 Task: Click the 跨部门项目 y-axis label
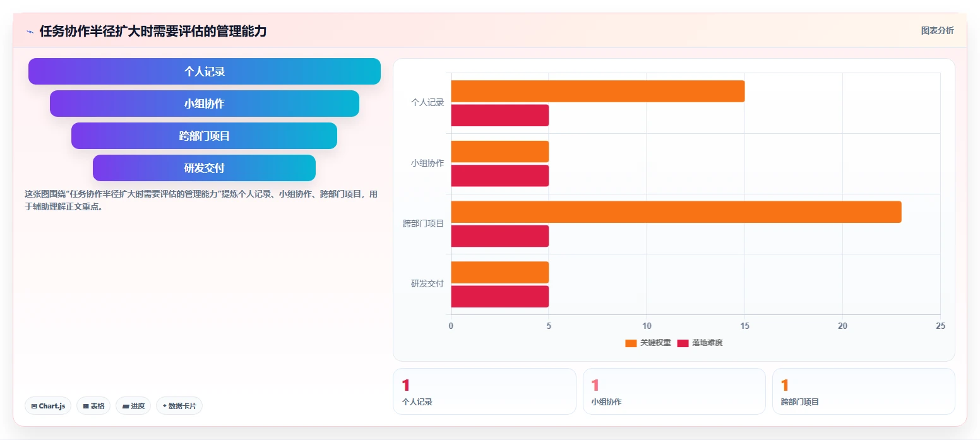(424, 223)
